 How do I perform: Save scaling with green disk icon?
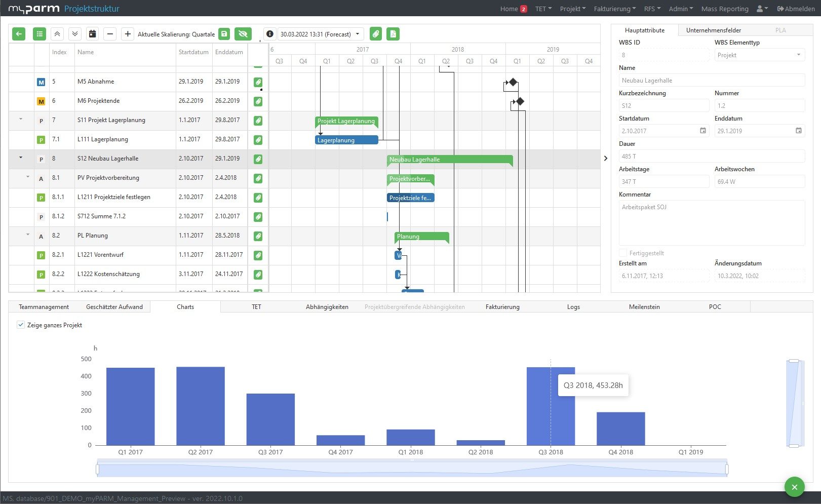pos(224,34)
